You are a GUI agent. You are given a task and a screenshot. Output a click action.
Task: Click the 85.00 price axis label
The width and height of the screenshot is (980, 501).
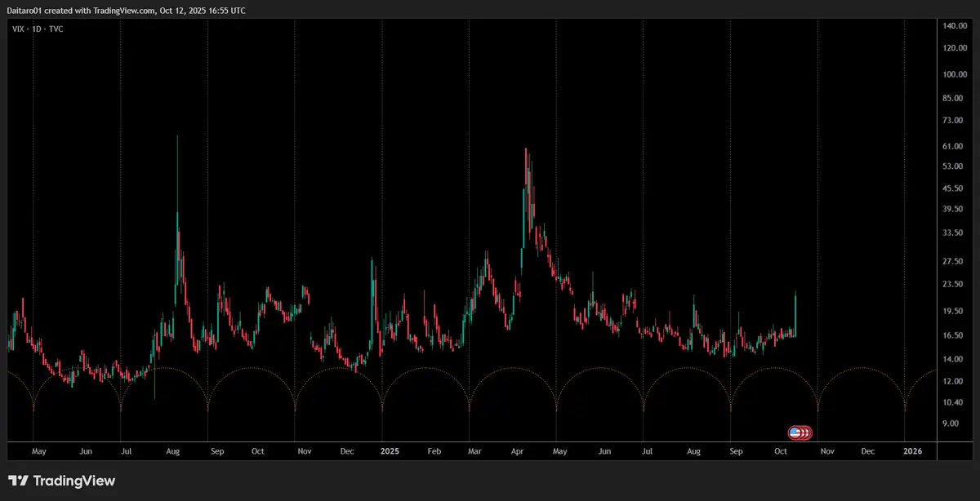pyautogui.click(x=953, y=100)
